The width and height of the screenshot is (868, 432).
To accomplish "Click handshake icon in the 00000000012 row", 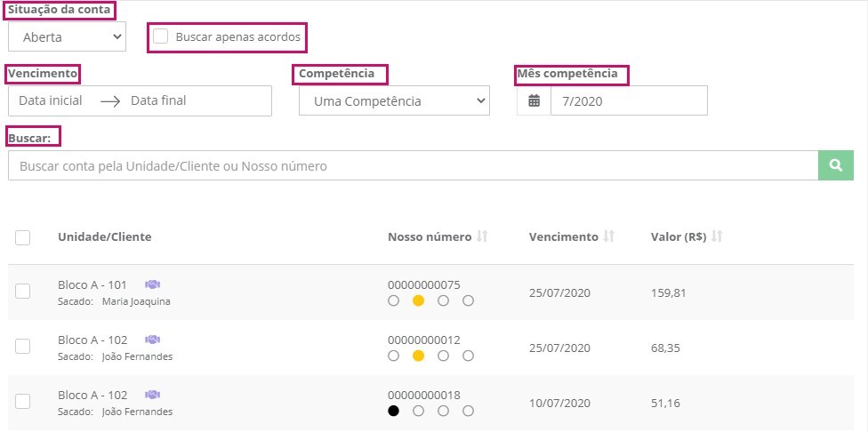I will click(152, 340).
